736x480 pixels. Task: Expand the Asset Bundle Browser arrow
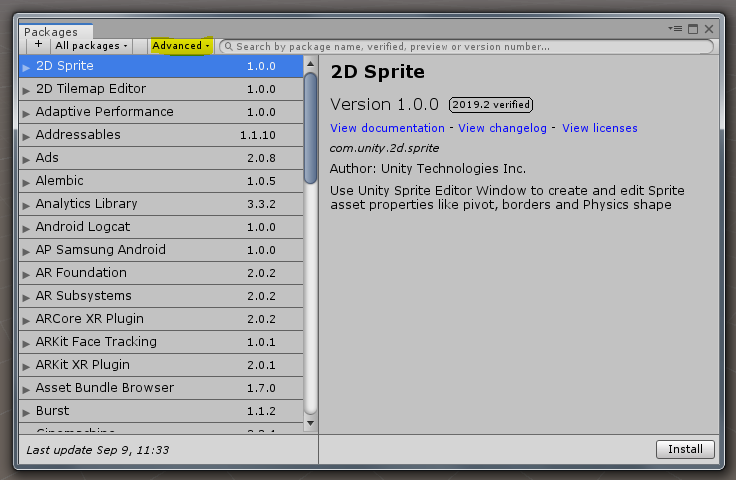[x=26, y=389]
